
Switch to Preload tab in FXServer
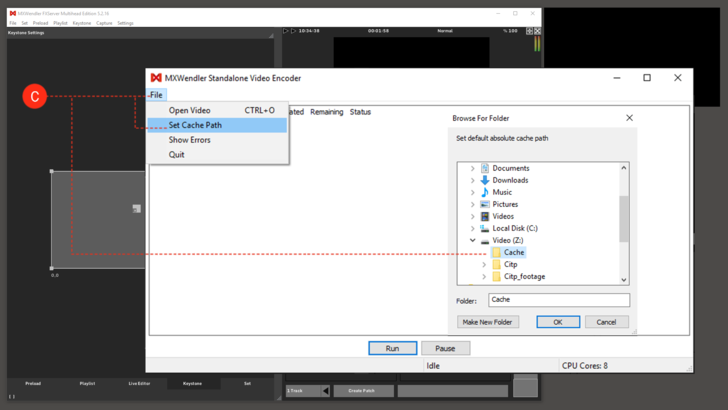click(x=33, y=384)
